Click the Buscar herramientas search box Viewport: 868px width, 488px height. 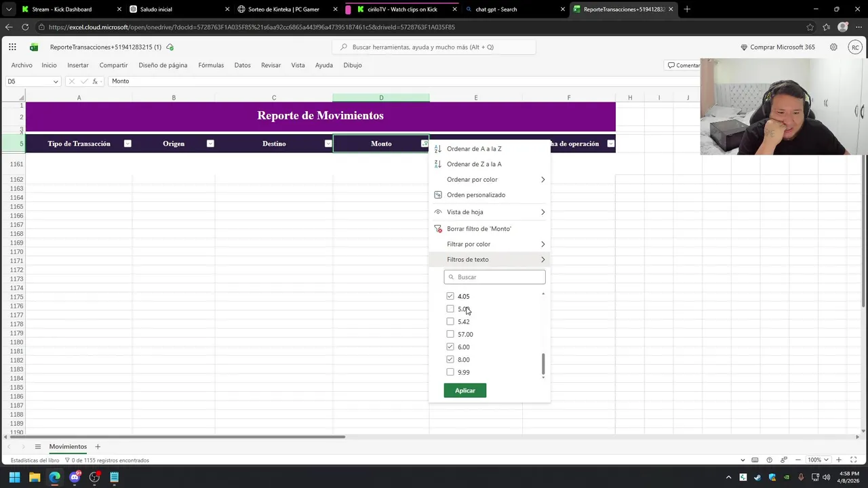click(x=434, y=47)
